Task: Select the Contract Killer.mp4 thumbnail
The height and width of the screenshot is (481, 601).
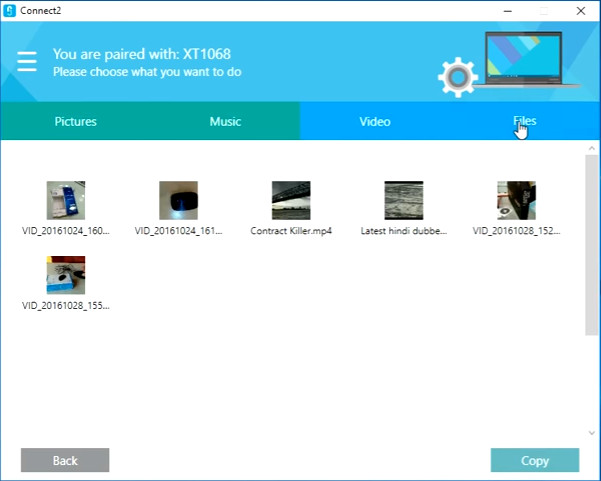Action: (x=291, y=200)
